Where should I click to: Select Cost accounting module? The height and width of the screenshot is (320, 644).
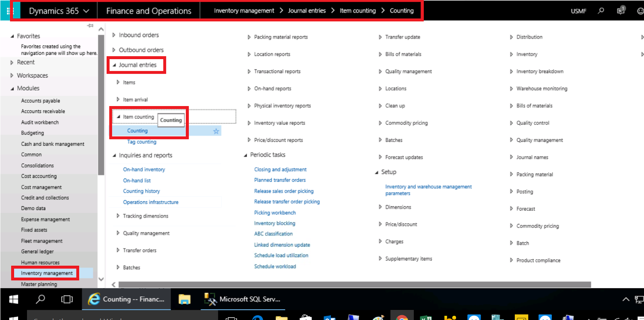[39, 176]
